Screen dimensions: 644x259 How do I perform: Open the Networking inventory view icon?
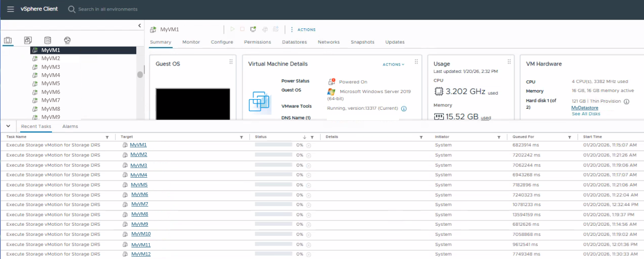[x=67, y=40]
